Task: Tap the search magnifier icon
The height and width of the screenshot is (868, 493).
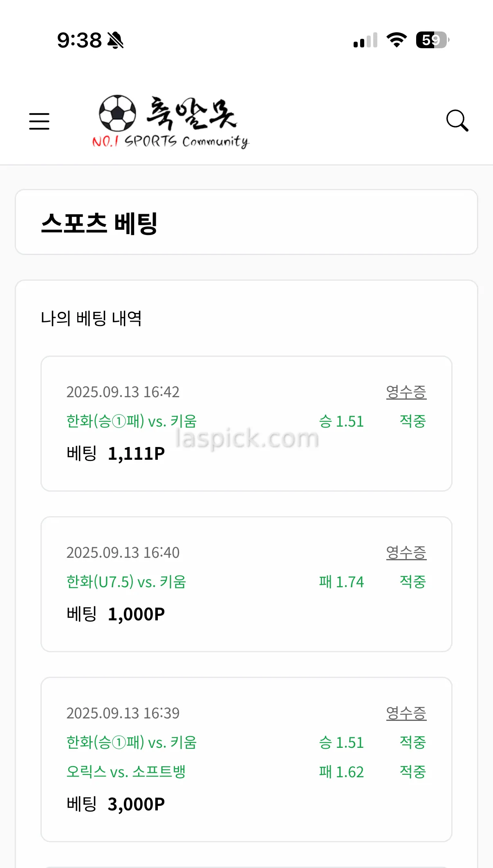Action: click(x=457, y=121)
